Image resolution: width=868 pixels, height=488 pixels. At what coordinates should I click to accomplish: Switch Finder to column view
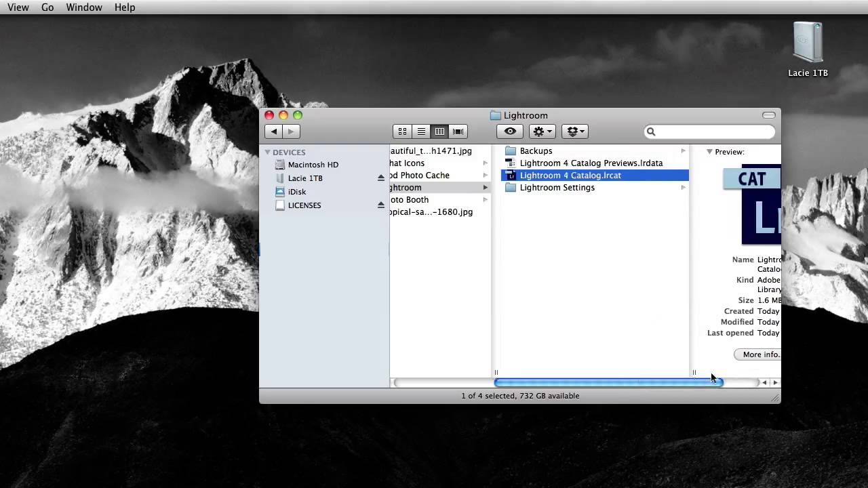tap(439, 131)
